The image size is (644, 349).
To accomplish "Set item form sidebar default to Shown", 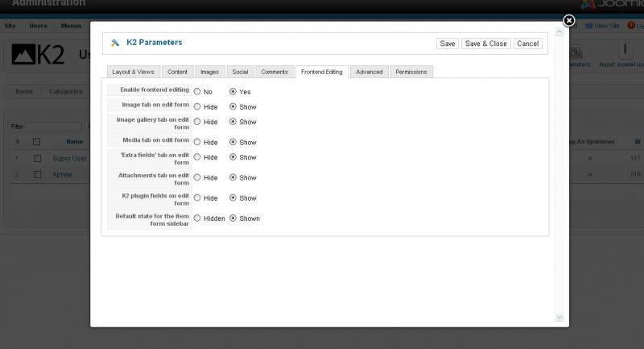I will click(x=233, y=218).
